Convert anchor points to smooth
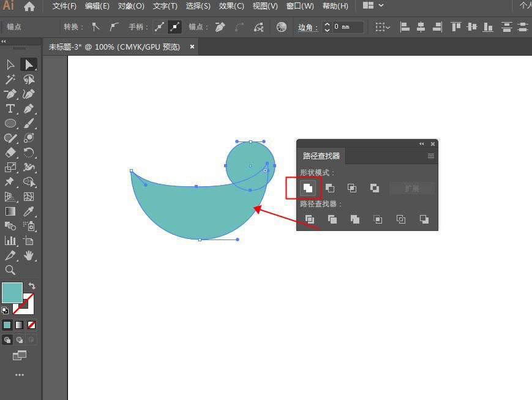The width and height of the screenshot is (532, 400). [114, 27]
